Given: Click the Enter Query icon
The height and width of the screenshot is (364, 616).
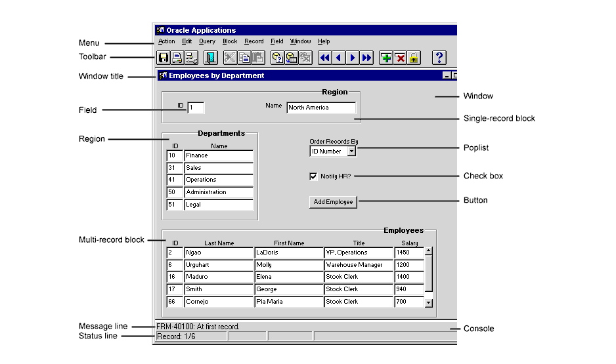Looking at the screenshot, I should pyautogui.click(x=278, y=58).
